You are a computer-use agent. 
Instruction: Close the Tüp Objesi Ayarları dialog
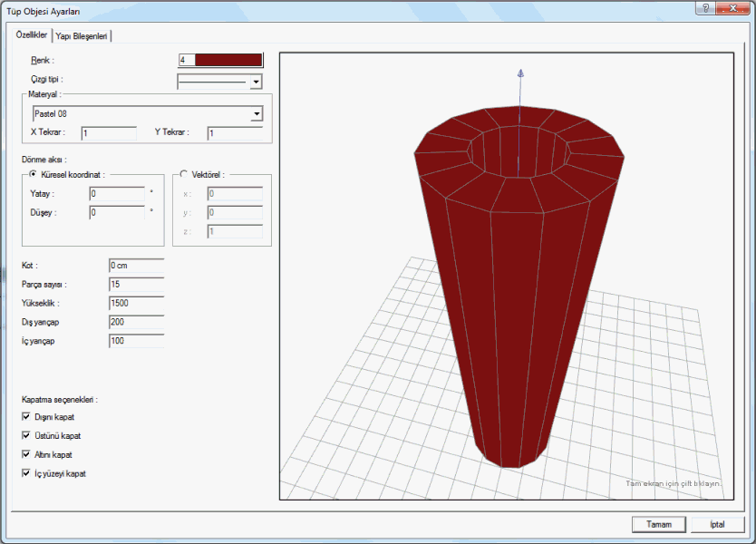(732, 8)
